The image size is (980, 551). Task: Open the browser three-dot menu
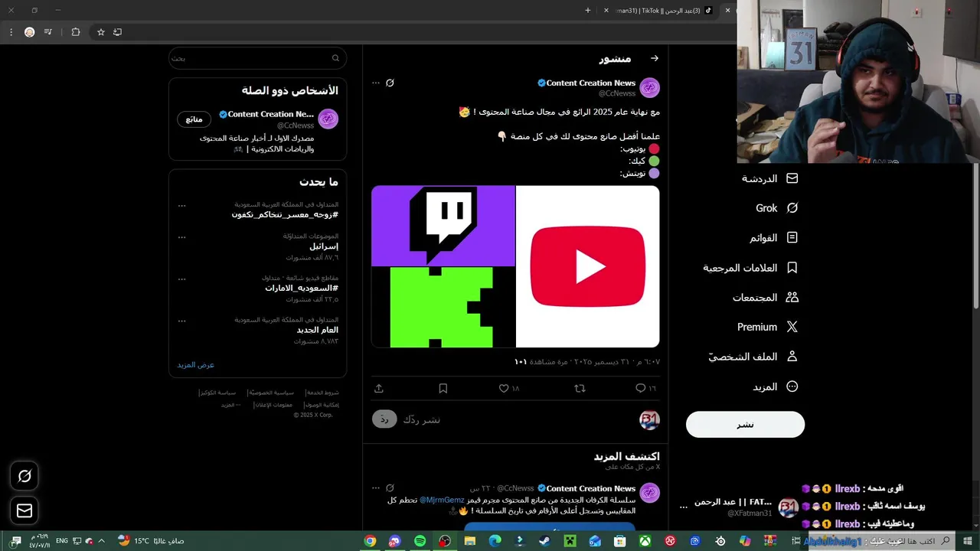(x=11, y=32)
